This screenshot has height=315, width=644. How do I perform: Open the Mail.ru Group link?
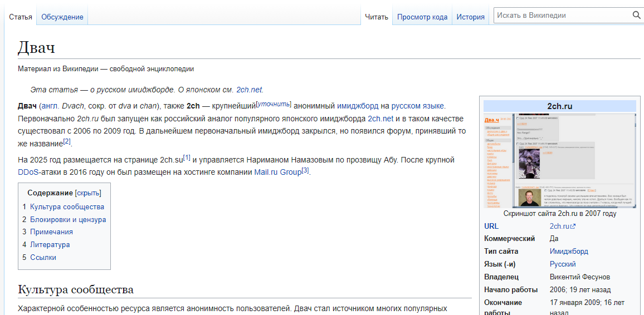277,173
